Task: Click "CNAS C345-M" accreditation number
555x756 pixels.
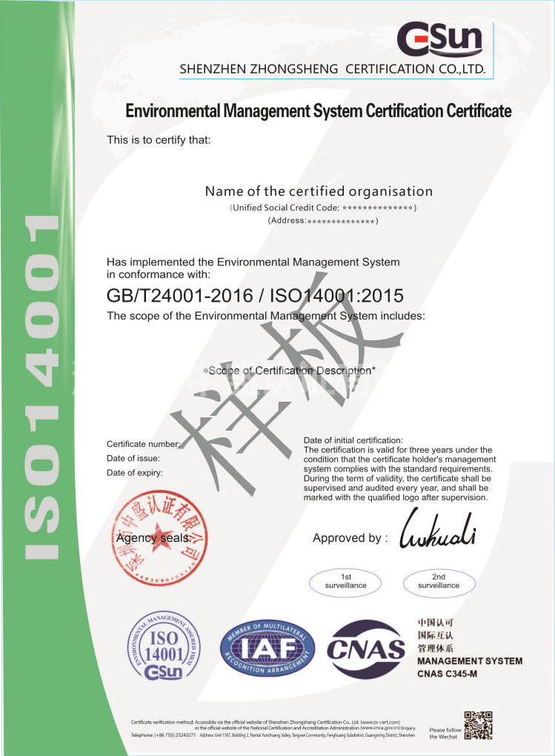Action: click(x=448, y=674)
